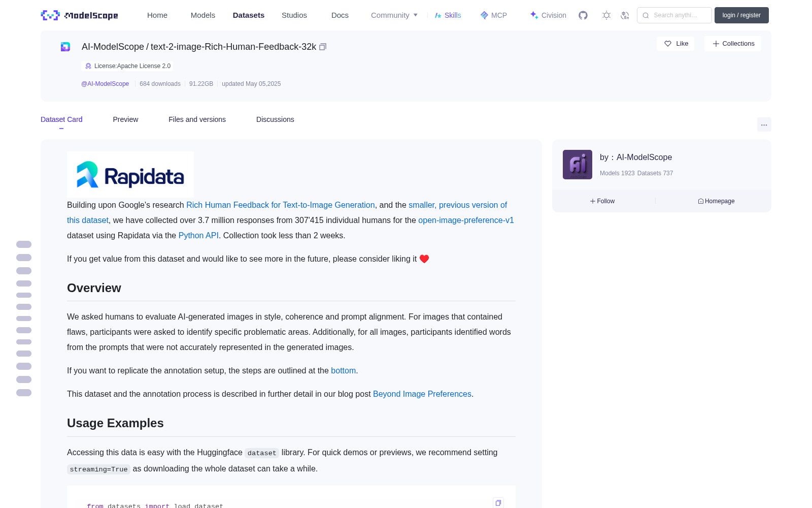Click the dataset avatar icon beside title
The image size is (812, 508).
click(x=65, y=47)
